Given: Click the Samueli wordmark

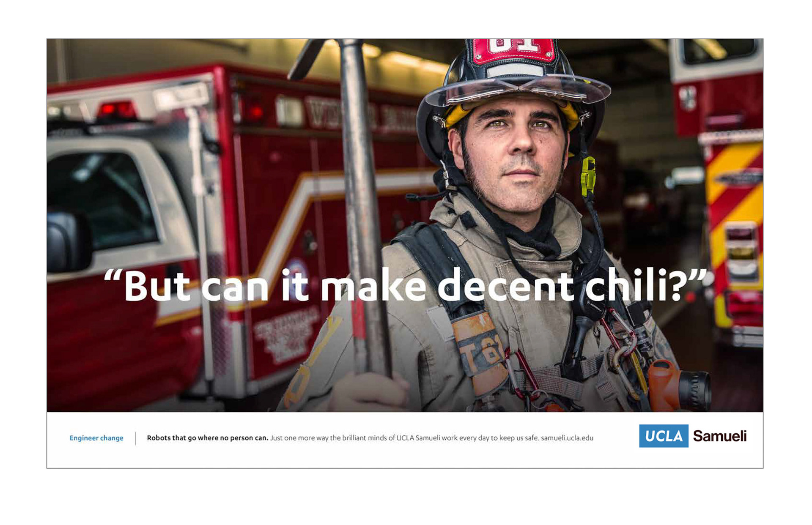Looking at the screenshot, I should click(x=720, y=436).
